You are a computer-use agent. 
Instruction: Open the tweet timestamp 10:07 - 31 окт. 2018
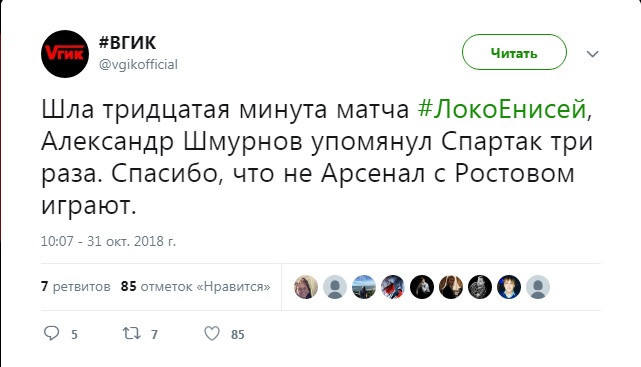(x=108, y=241)
